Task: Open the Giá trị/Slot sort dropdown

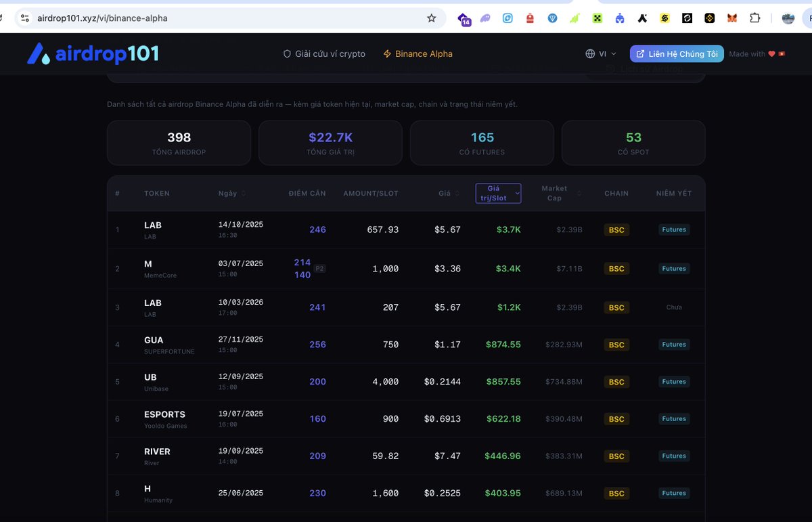Action: click(498, 193)
